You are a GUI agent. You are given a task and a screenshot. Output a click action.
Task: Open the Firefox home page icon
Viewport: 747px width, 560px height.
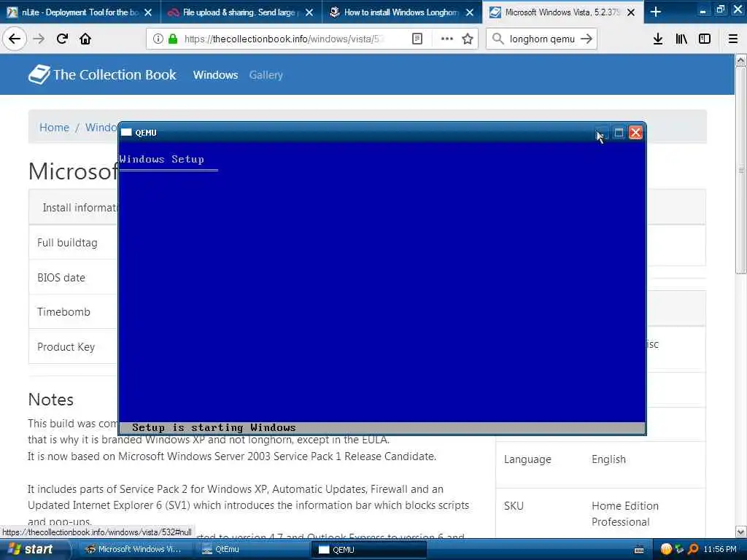[x=85, y=39]
